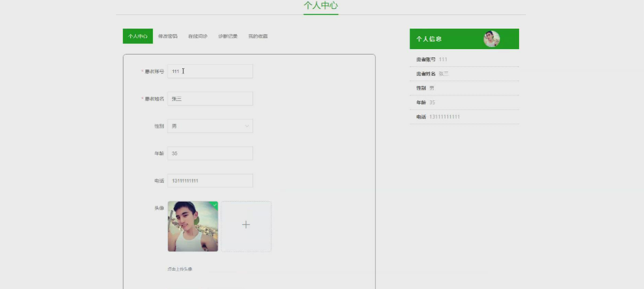The height and width of the screenshot is (289, 644).
Task: Expand the 性别 dropdown
Action: coord(210,126)
